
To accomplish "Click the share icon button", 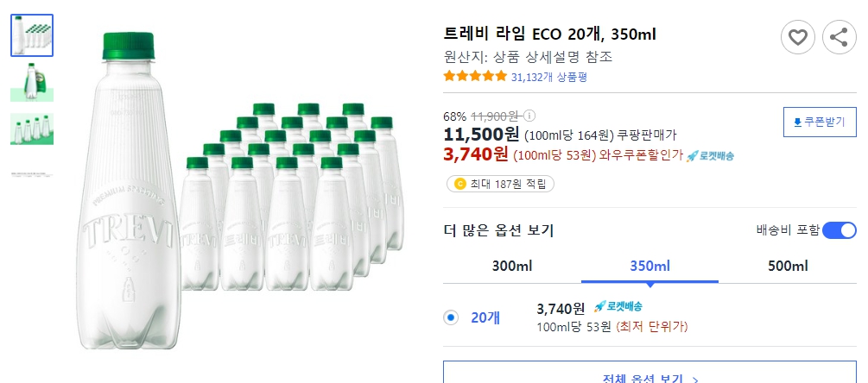I will click(839, 37).
